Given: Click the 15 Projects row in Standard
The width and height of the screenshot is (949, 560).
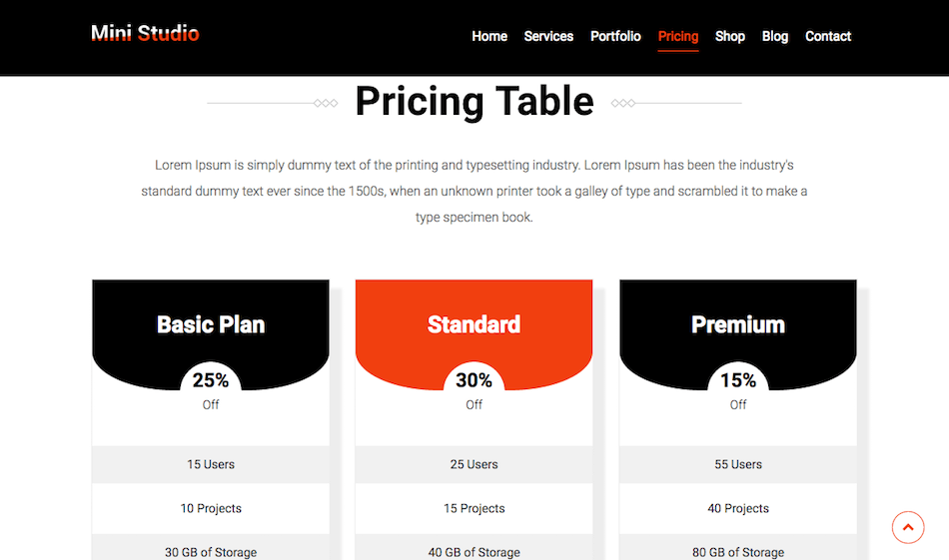Looking at the screenshot, I should (x=474, y=509).
